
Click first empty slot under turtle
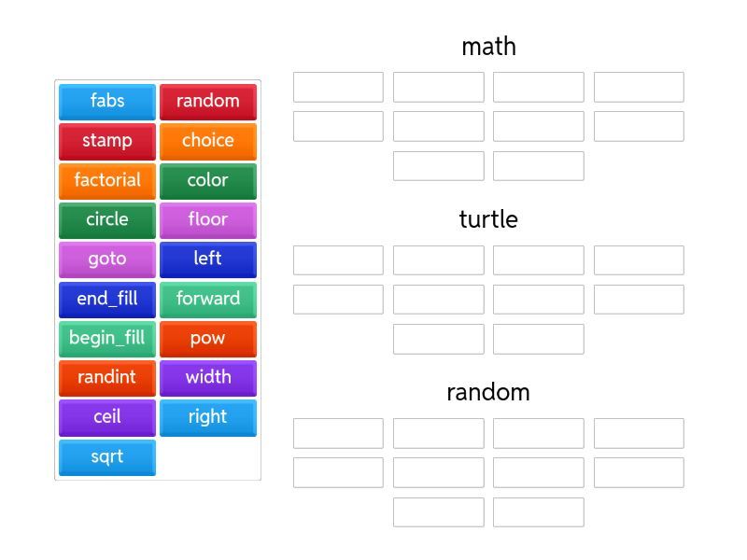(338, 260)
